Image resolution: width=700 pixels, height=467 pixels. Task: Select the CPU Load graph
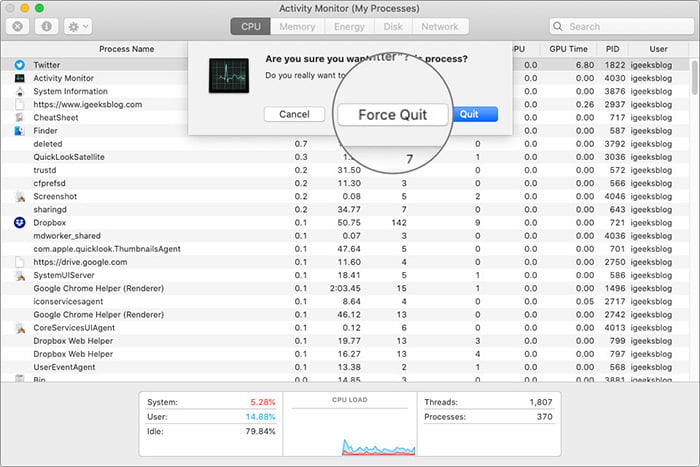350,424
